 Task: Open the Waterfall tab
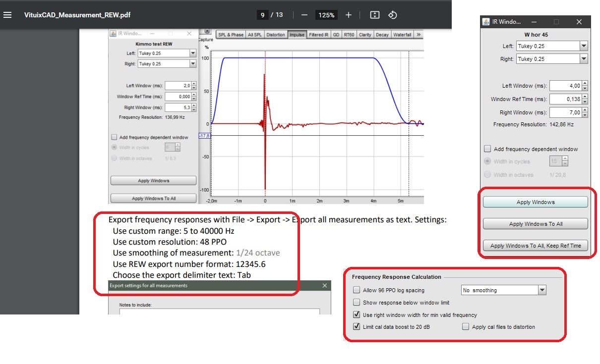(402, 35)
